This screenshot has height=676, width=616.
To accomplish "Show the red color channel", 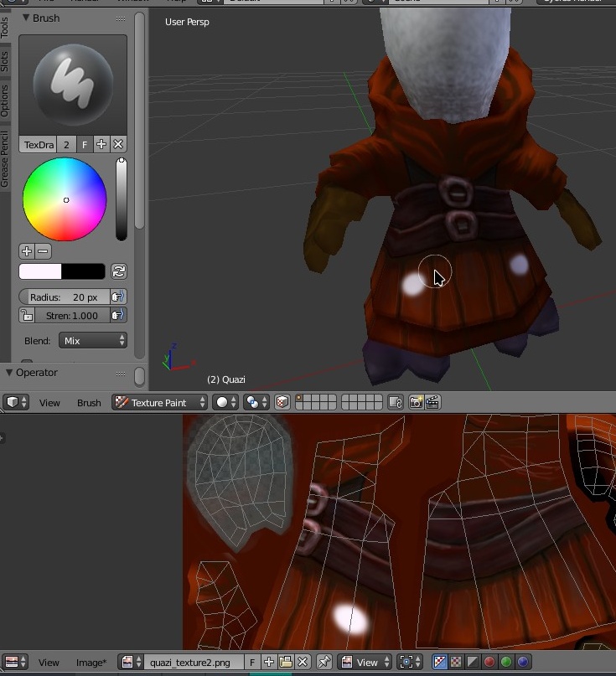I will 489,662.
